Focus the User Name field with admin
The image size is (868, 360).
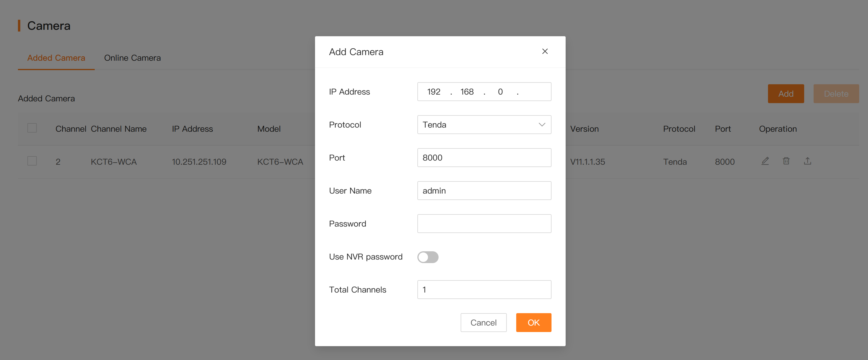484,191
